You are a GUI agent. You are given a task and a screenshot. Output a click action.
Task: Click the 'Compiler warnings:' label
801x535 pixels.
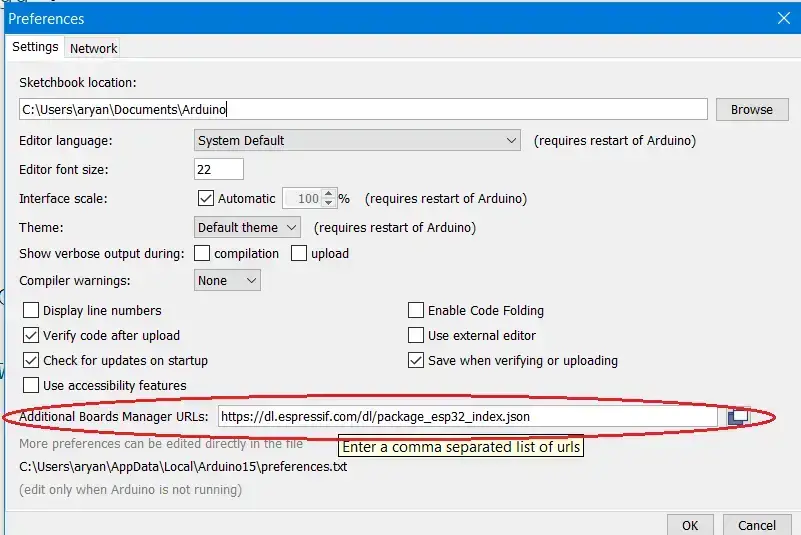[75, 281]
